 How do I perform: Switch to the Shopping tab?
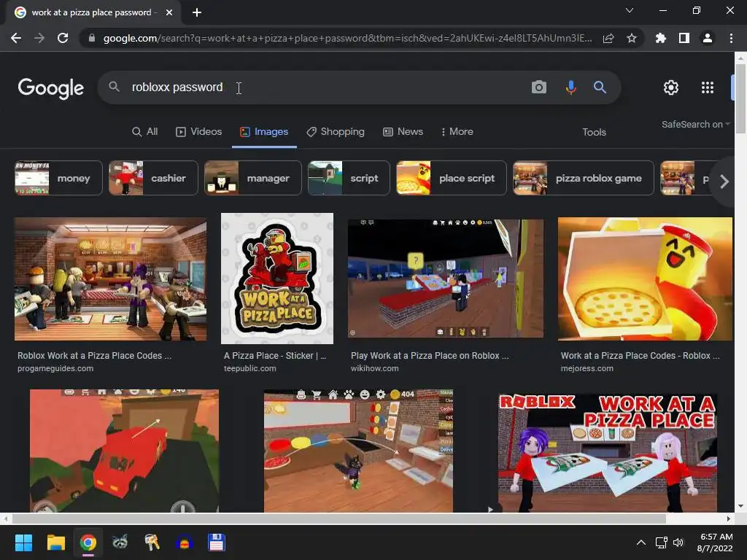pos(336,131)
